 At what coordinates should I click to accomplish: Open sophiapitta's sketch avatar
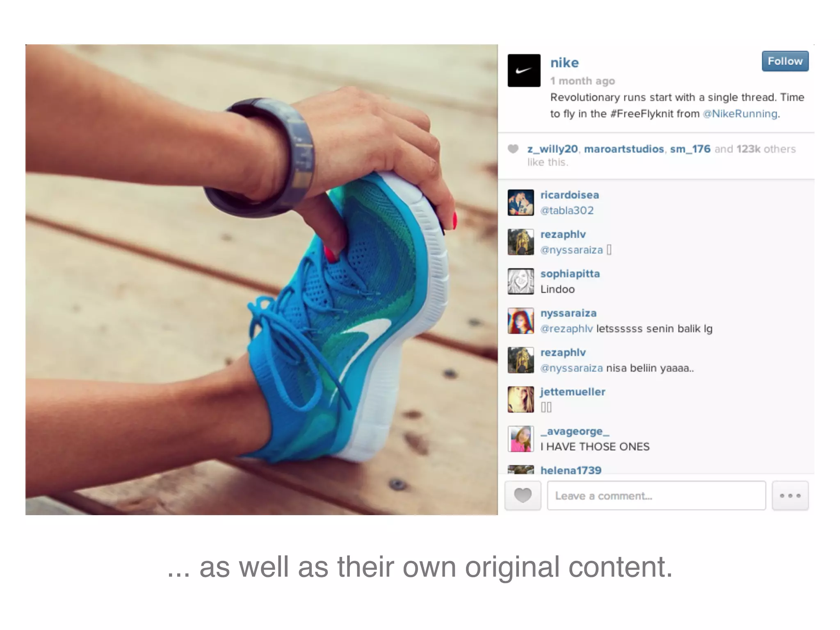(x=520, y=281)
